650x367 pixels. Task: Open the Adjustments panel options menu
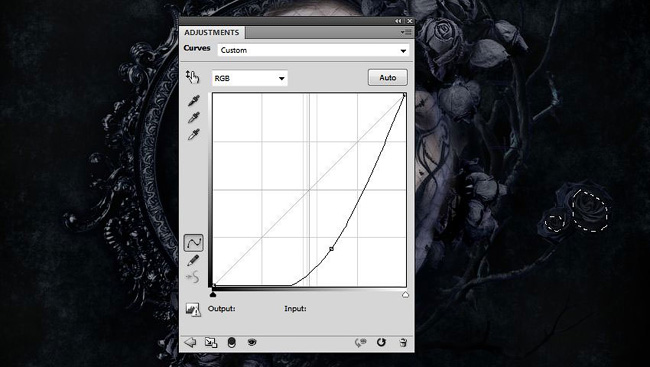tap(406, 32)
